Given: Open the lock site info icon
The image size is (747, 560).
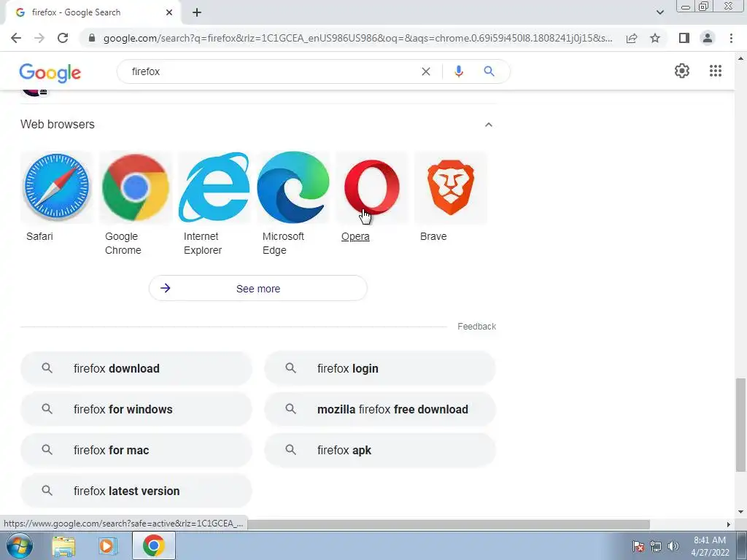Looking at the screenshot, I should [92, 38].
